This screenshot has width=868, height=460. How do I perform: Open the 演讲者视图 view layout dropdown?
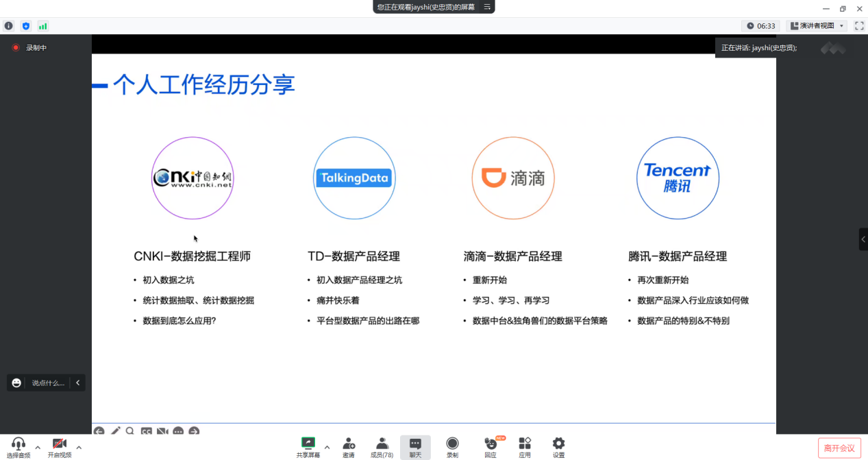click(817, 26)
